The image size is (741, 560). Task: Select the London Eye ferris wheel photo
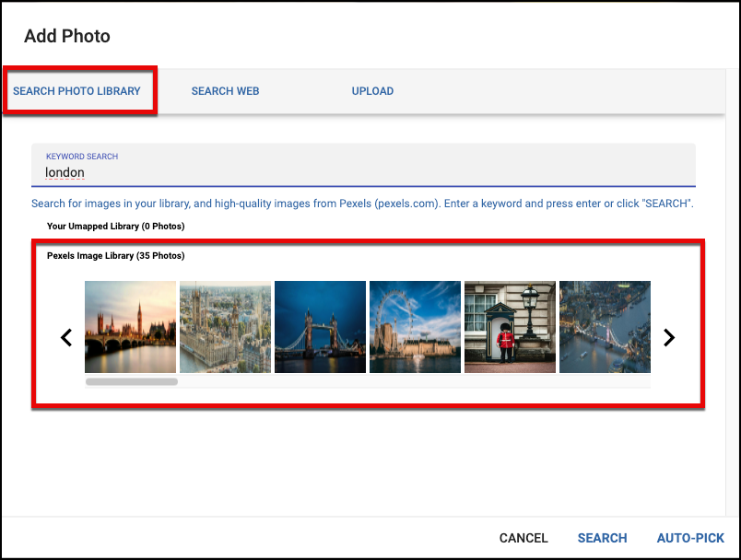[415, 327]
